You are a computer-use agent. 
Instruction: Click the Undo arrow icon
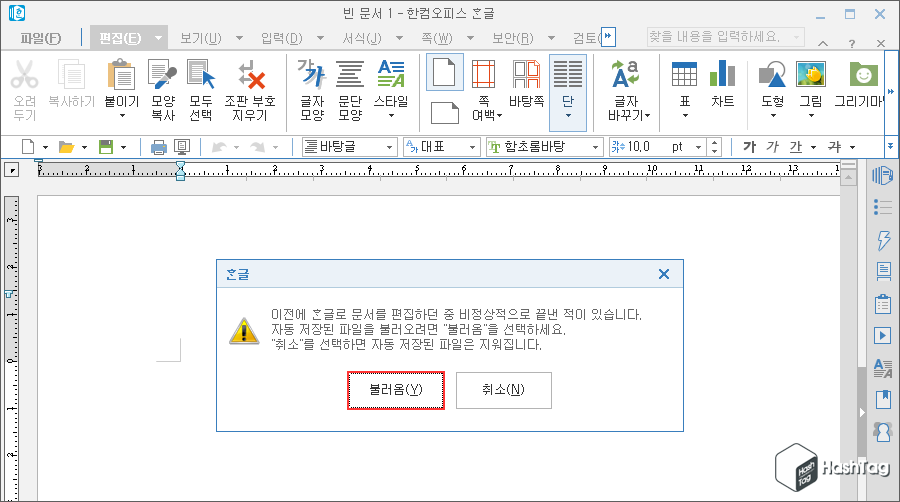click(x=219, y=147)
